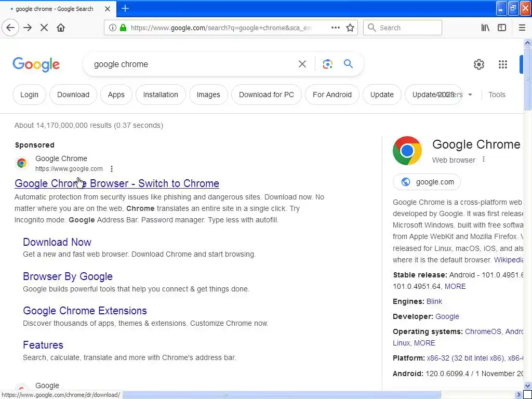Open Google Chrome Browser - Switch to Chrome link
Screen dimensions: 532x399
tap(117, 183)
